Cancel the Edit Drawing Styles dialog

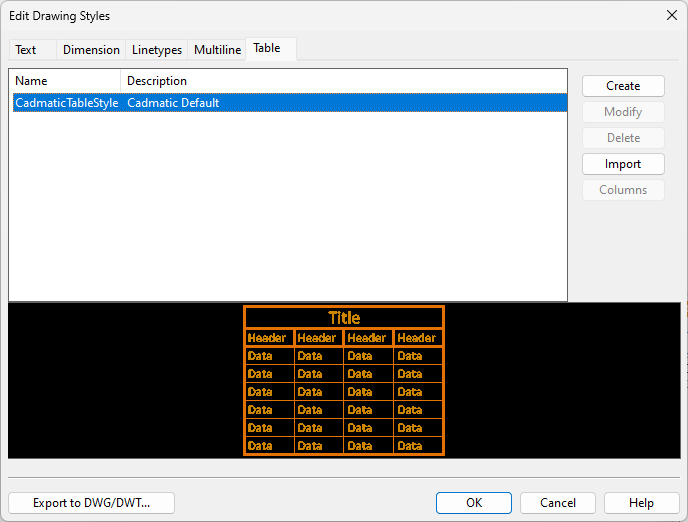coord(558,503)
